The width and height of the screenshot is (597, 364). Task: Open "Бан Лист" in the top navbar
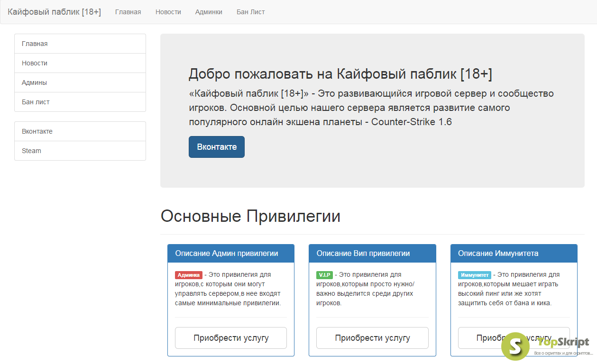click(251, 12)
